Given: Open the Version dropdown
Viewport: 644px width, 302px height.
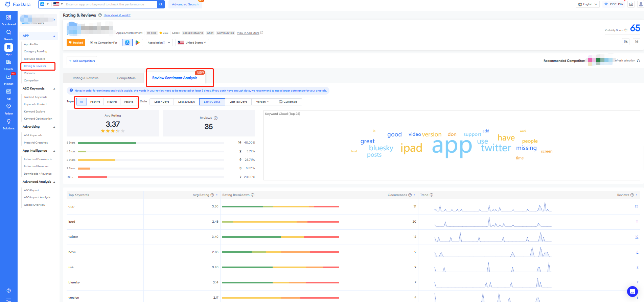Looking at the screenshot, I should coord(262,102).
